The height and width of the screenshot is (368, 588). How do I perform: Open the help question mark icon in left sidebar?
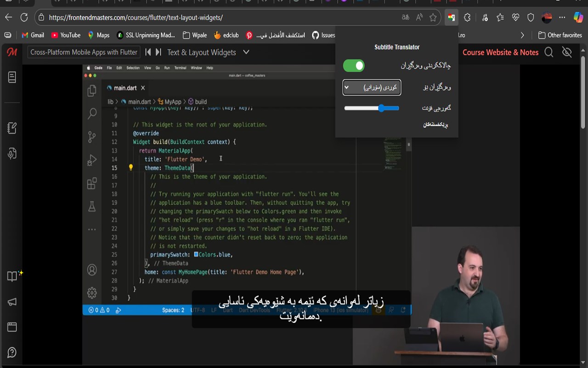click(x=12, y=352)
